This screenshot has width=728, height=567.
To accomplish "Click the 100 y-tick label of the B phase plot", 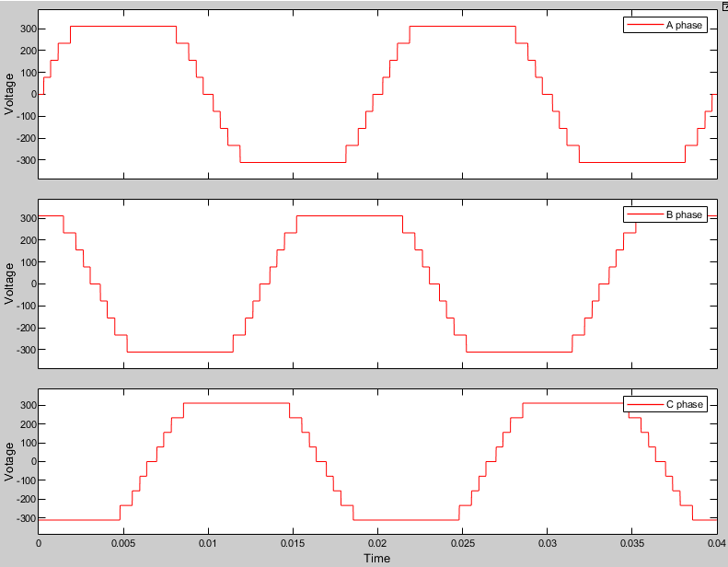I will point(29,262).
